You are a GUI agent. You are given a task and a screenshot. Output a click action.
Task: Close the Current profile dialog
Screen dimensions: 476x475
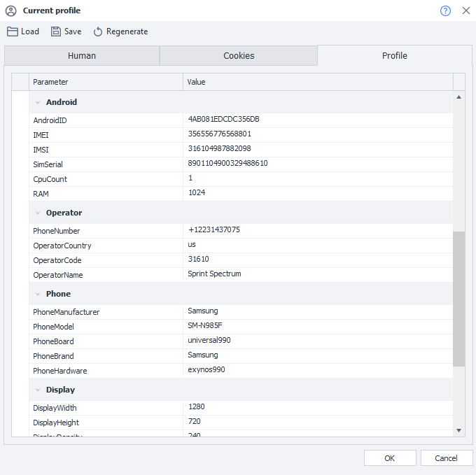click(x=465, y=10)
